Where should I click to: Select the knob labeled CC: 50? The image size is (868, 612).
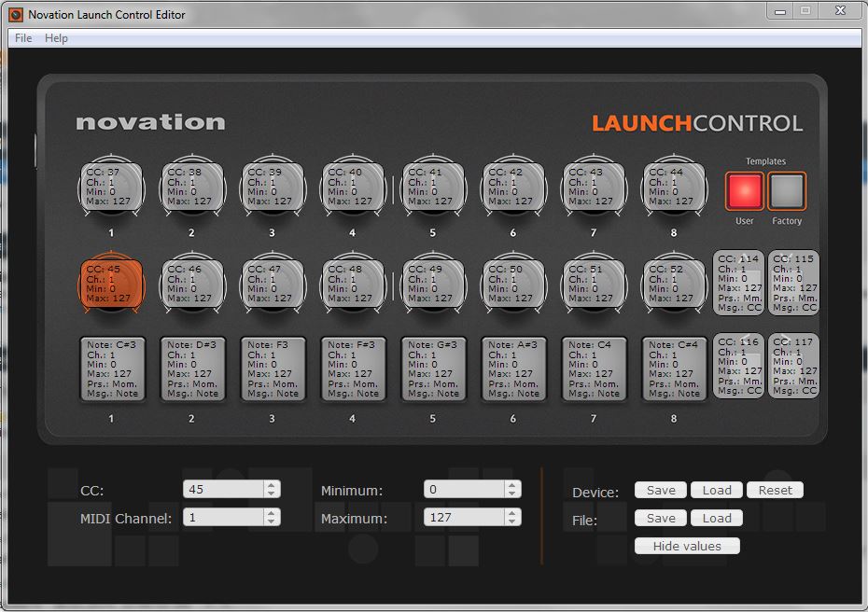pyautogui.click(x=513, y=284)
